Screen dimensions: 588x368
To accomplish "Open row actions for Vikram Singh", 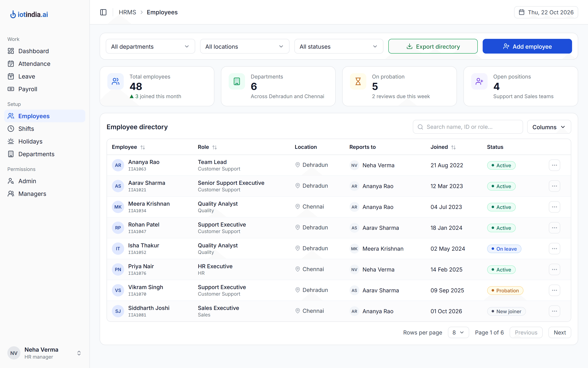I will click(554, 290).
